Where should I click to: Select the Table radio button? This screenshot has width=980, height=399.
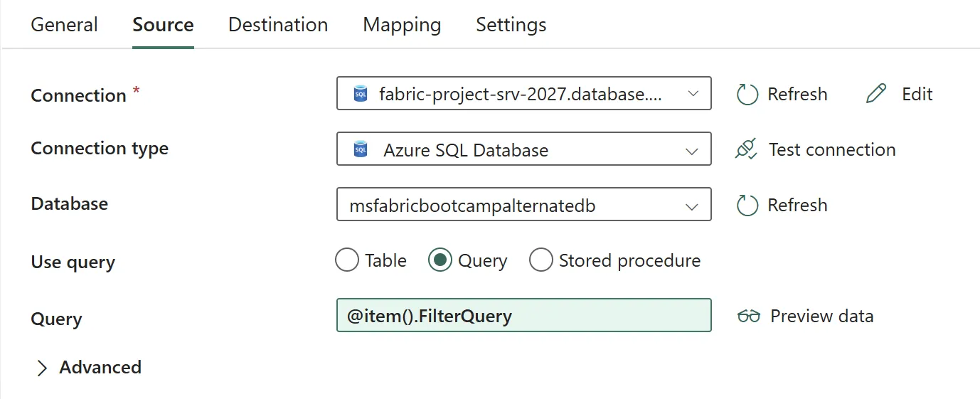pos(346,260)
